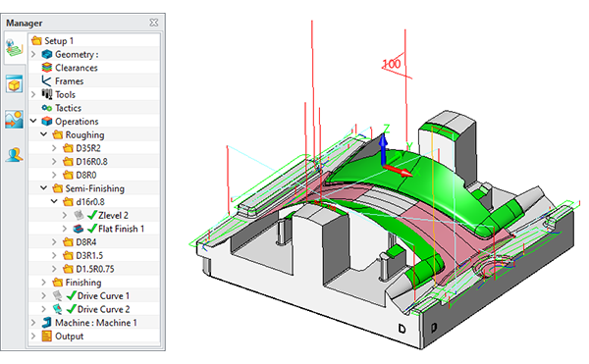
Task: Click the Flat Finish 1 operation icon
Action: point(79,229)
